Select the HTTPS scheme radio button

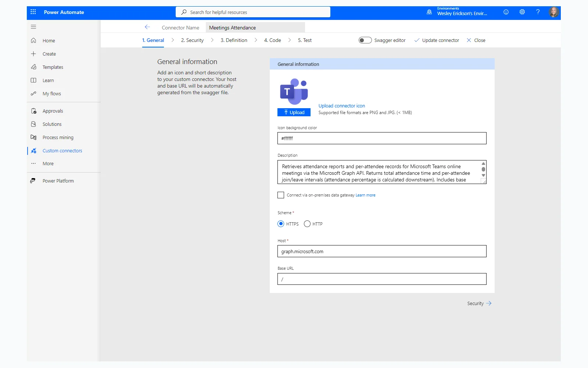click(x=281, y=224)
